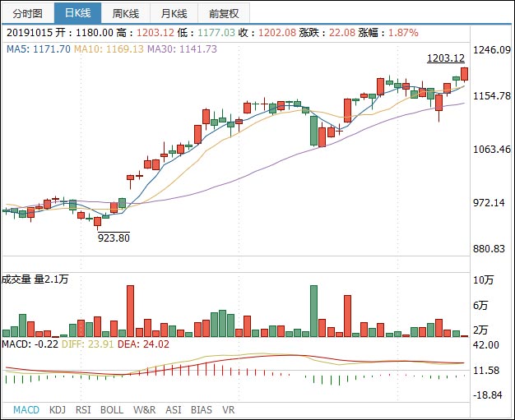Switch to 月K线 monthly chart tab

click(174, 13)
